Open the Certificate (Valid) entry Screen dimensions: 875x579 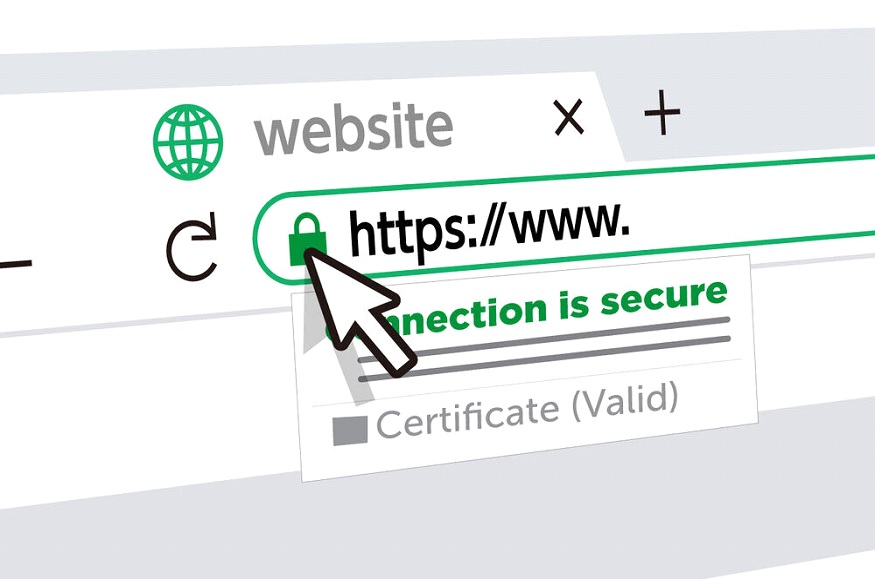506,413
